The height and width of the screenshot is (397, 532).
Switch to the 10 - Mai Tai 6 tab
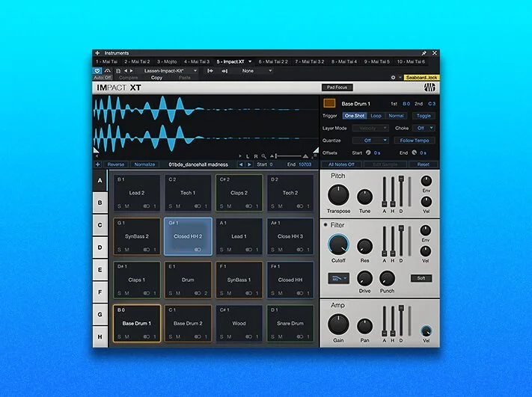pos(411,62)
